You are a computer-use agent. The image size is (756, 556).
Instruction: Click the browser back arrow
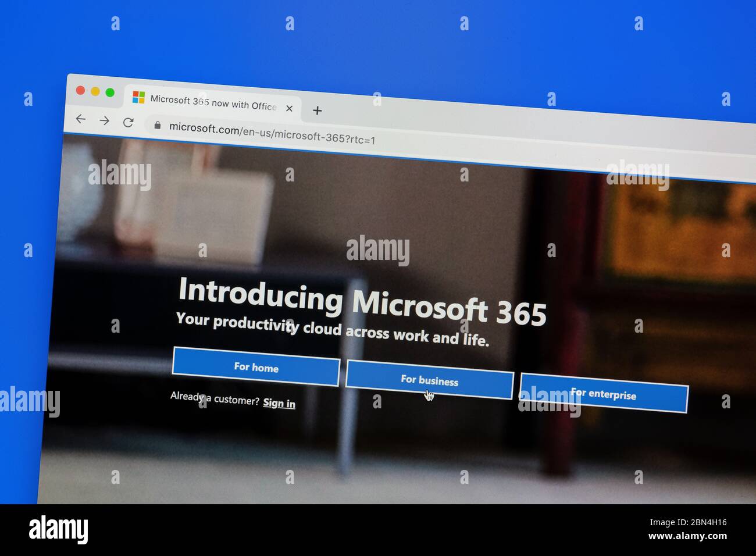(x=80, y=119)
